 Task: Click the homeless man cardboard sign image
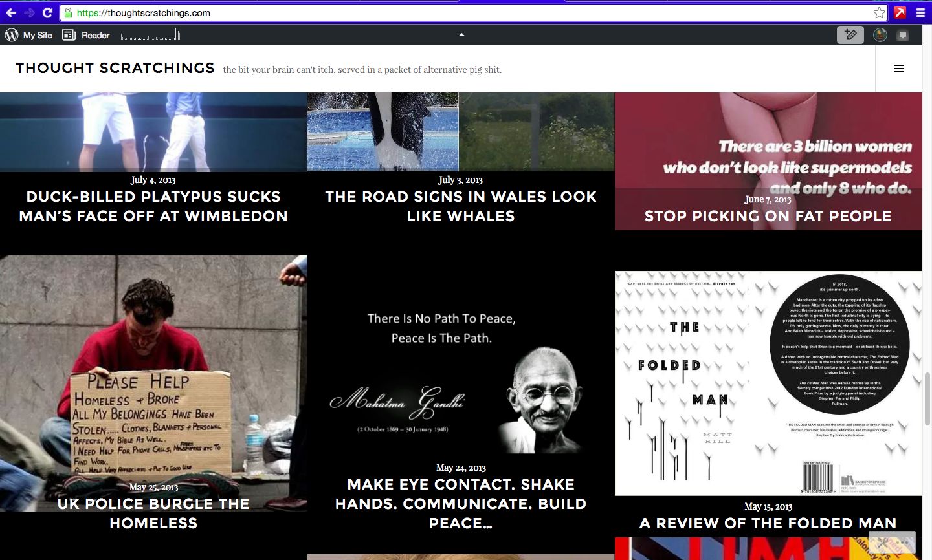(x=153, y=383)
